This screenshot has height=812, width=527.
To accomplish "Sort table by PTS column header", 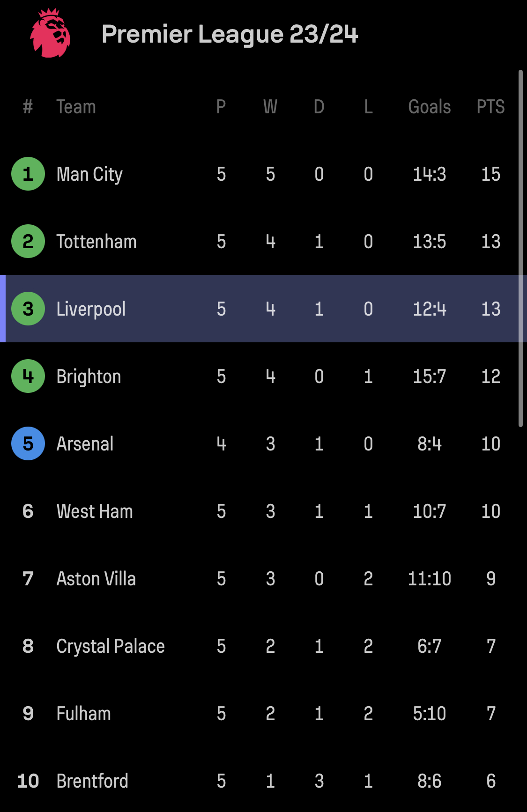I will pyautogui.click(x=490, y=107).
